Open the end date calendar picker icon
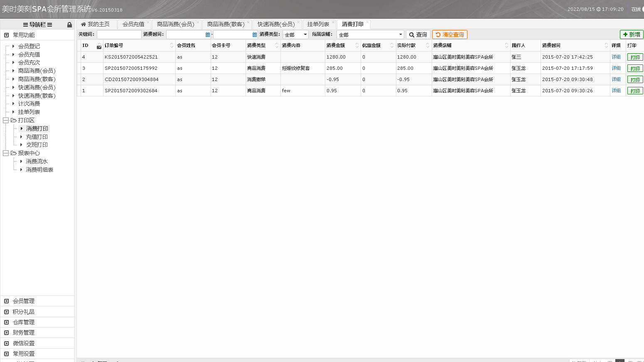 (x=255, y=35)
